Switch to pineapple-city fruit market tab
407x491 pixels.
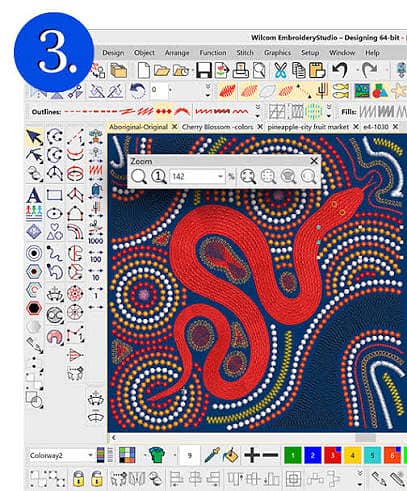[308, 127]
